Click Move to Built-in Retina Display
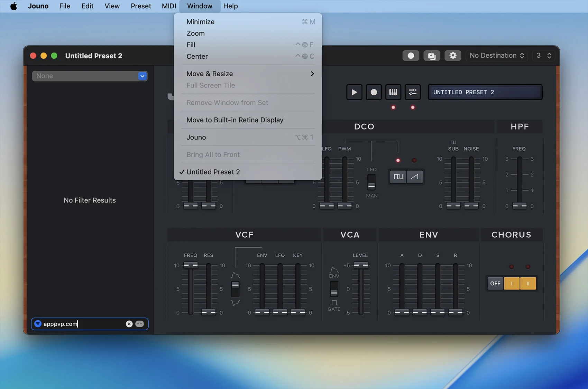The width and height of the screenshot is (588, 389). click(x=235, y=120)
